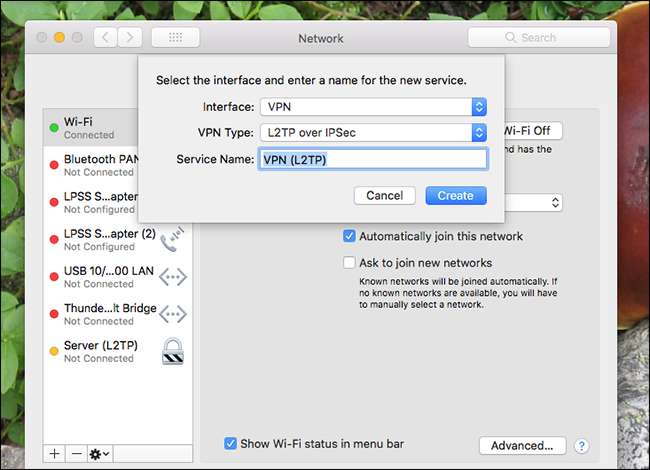Click the USB 10/100 LAN arrows icon
The image size is (650, 470).
point(173,277)
